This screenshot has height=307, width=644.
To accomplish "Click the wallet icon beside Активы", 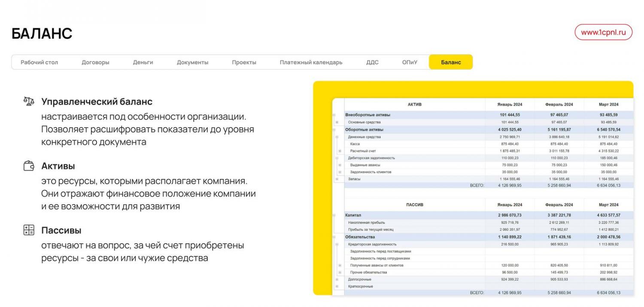I will click(28, 166).
